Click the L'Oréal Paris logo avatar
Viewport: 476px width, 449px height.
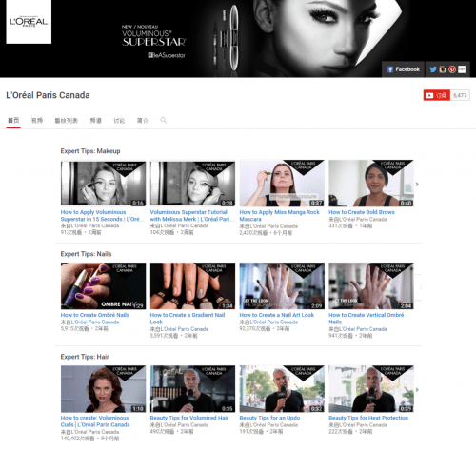tap(29, 22)
